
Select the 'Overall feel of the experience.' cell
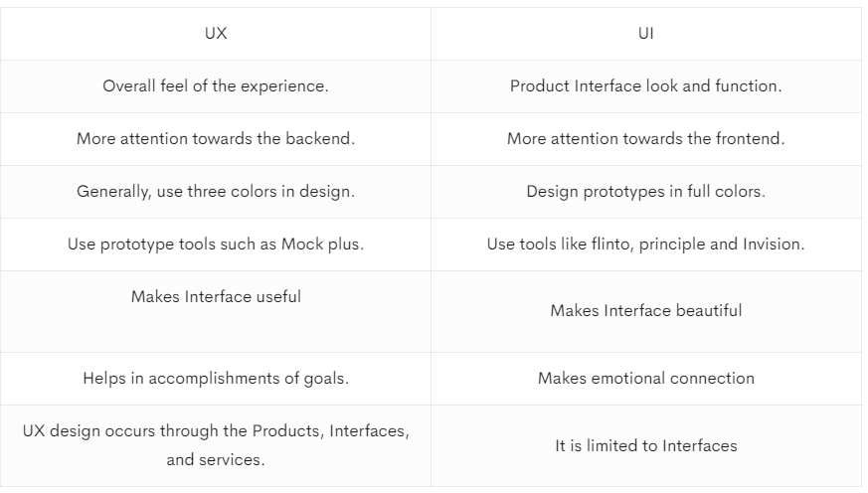pyautogui.click(x=216, y=86)
